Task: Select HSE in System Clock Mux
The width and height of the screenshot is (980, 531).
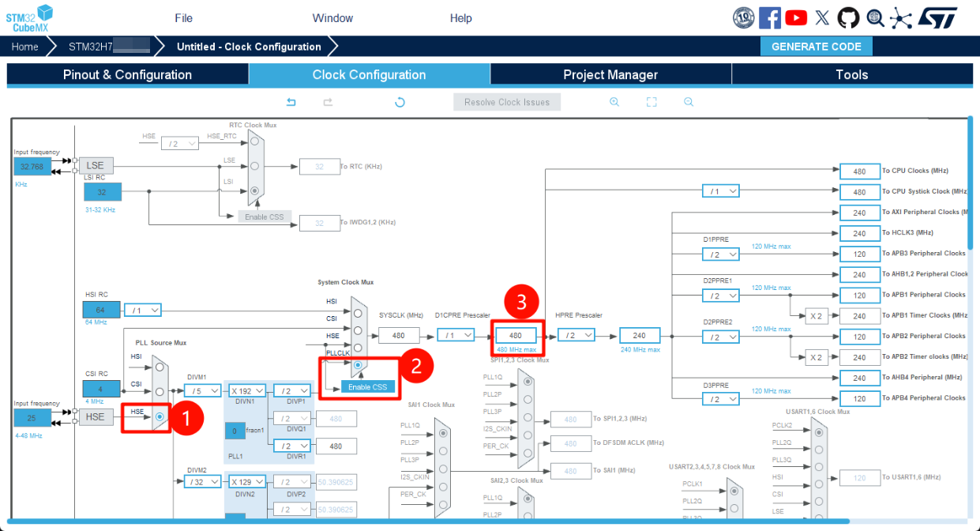Action: (x=359, y=348)
